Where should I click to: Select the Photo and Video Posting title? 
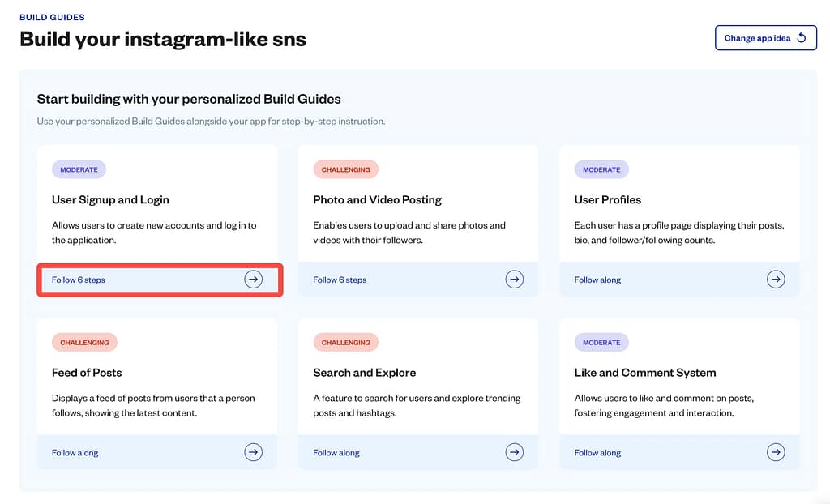(x=377, y=199)
